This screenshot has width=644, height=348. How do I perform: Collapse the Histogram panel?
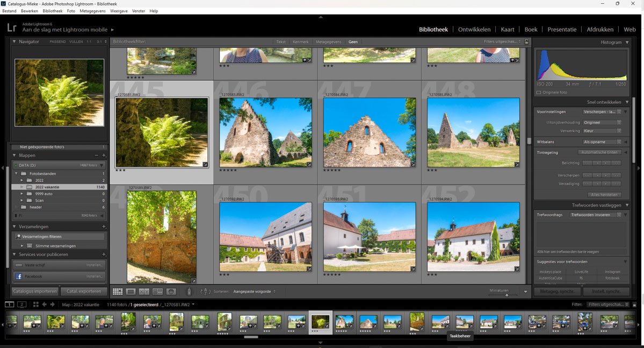point(627,42)
